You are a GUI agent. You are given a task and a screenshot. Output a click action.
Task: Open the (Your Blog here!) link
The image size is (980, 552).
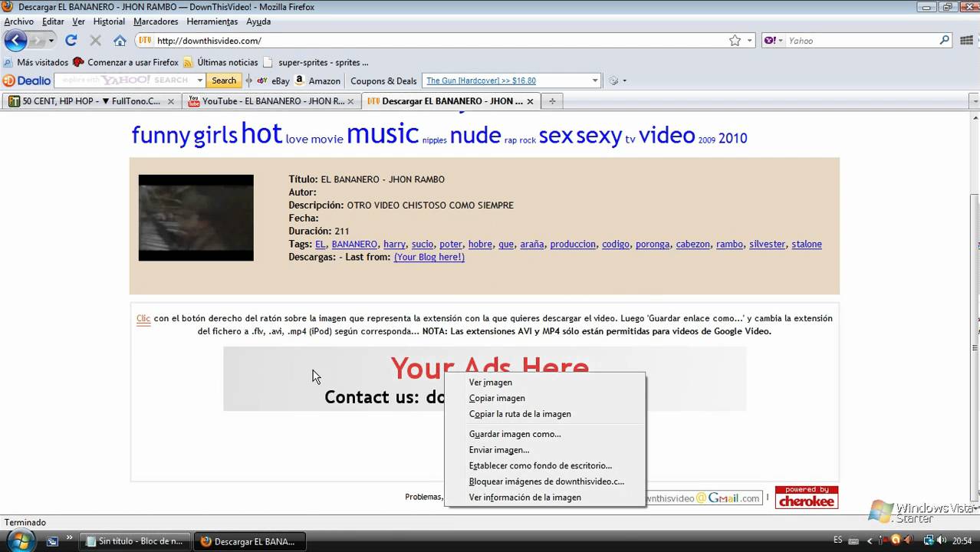[x=429, y=257]
